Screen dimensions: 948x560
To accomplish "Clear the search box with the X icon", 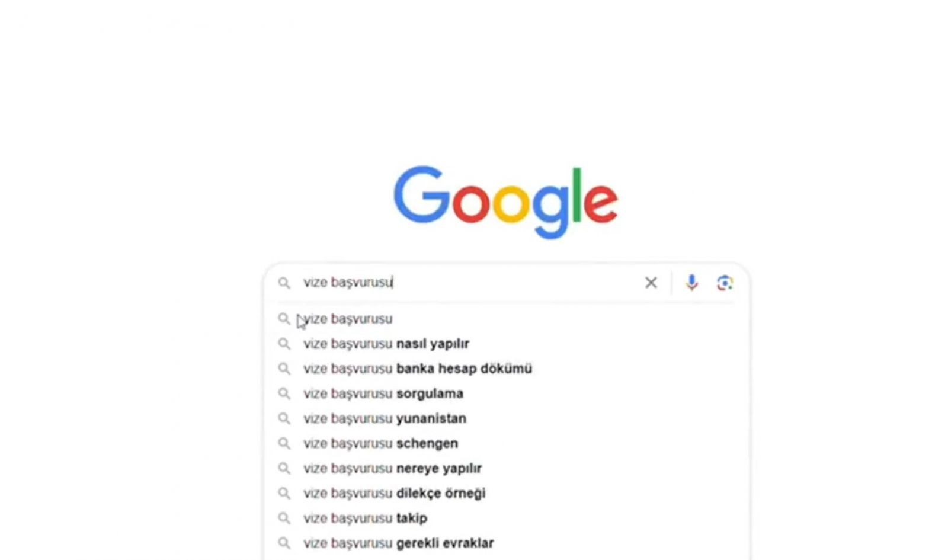I will [x=651, y=283].
